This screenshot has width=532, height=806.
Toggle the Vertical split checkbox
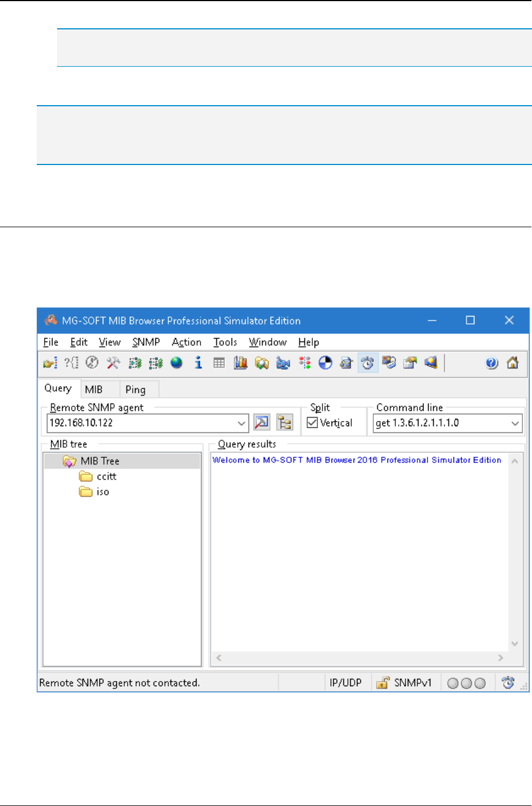point(312,422)
